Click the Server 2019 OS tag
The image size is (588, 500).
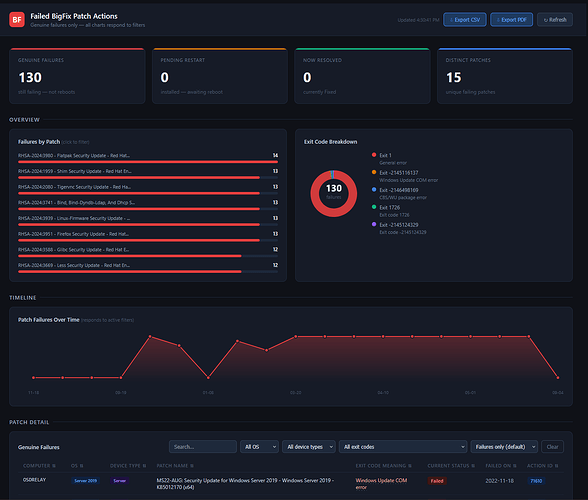coord(86,480)
